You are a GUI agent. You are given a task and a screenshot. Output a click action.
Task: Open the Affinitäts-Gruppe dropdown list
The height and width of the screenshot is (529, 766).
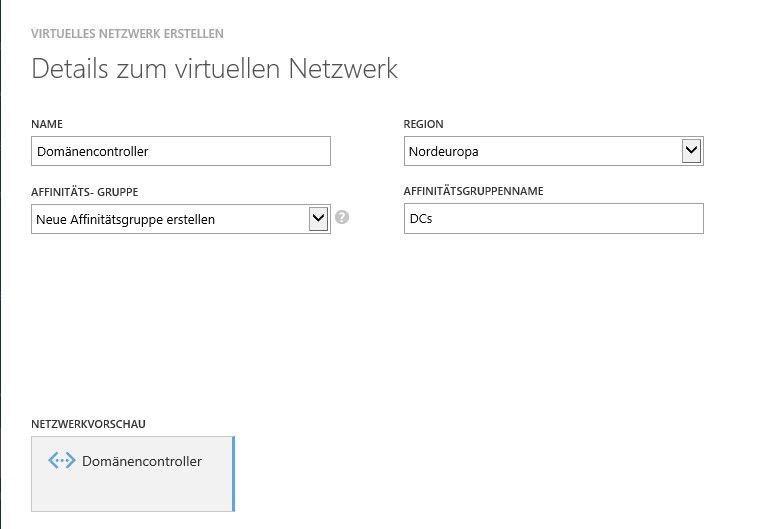click(x=181, y=219)
